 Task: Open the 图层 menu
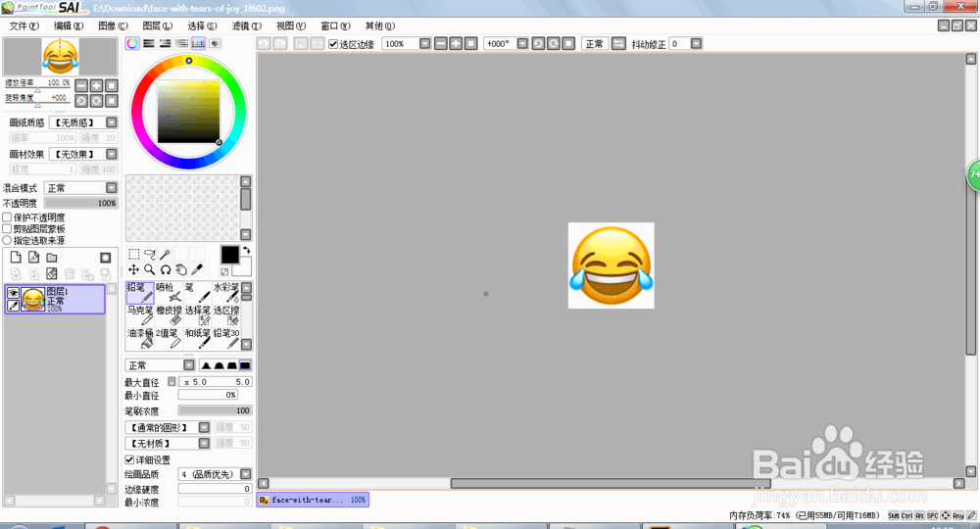click(x=157, y=25)
